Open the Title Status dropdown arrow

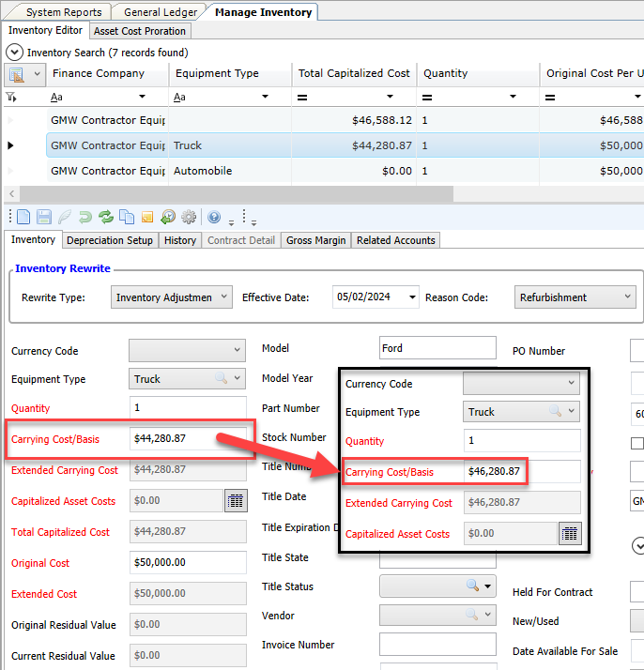click(487, 586)
